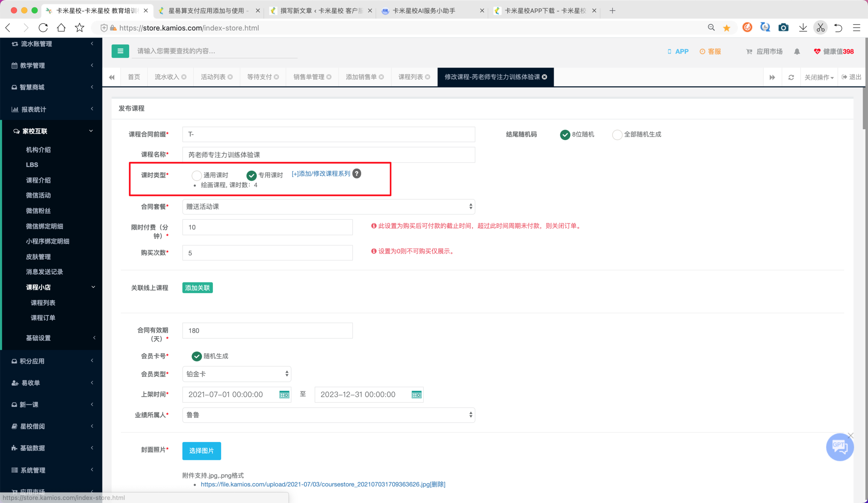Open the 会员类型 dropdown showing 铂金卡
Viewport: 868px width, 503px height.
[x=237, y=374]
